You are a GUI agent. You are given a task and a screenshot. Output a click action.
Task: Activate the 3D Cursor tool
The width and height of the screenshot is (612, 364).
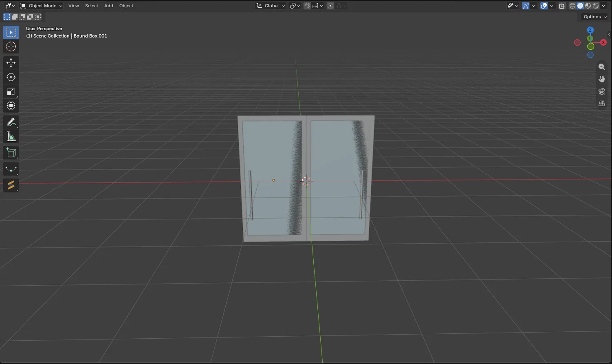pyautogui.click(x=11, y=47)
